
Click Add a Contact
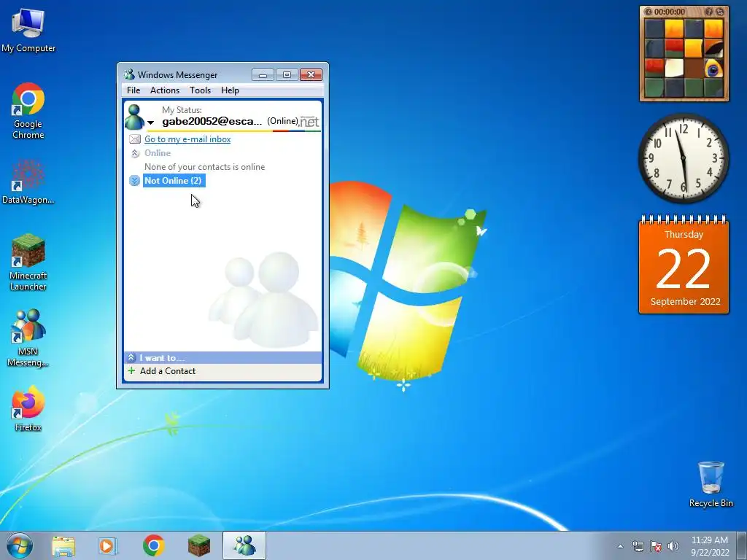(168, 371)
